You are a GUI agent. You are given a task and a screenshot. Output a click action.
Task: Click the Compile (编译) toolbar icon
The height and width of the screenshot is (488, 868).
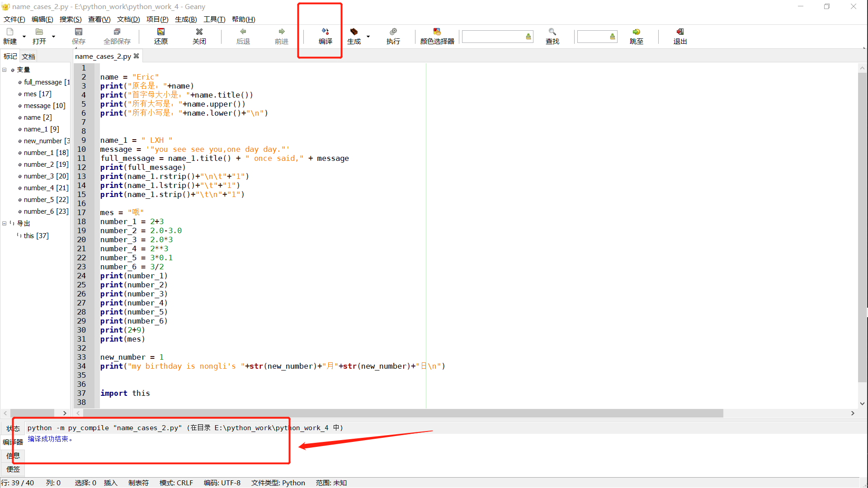325,32
